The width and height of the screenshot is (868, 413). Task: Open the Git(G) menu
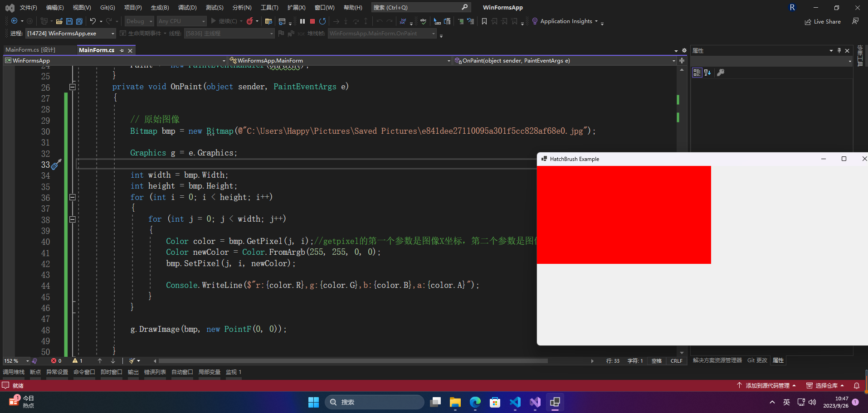click(x=107, y=8)
